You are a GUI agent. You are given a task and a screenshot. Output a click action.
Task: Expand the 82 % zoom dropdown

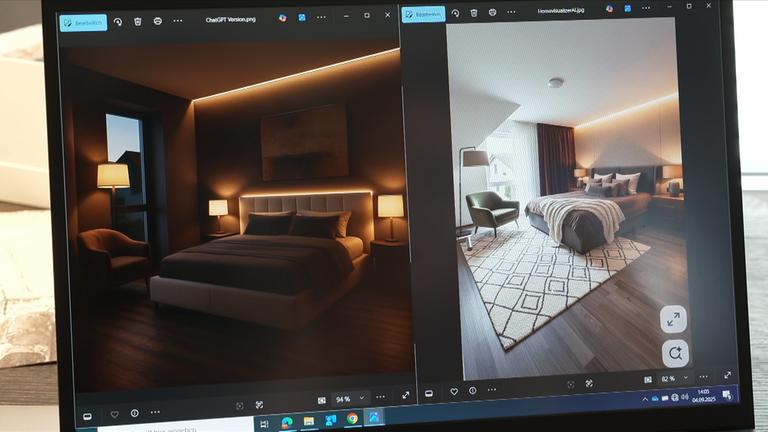[x=686, y=379]
